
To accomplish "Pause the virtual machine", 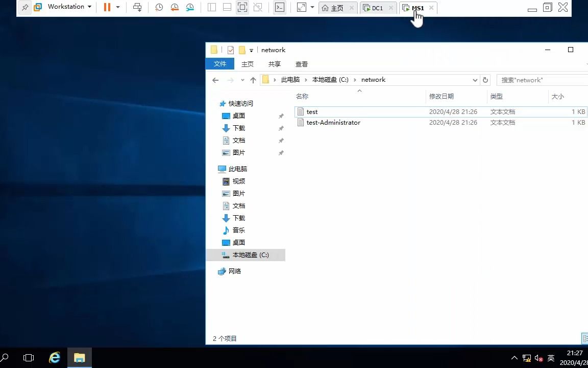I will pos(107,7).
